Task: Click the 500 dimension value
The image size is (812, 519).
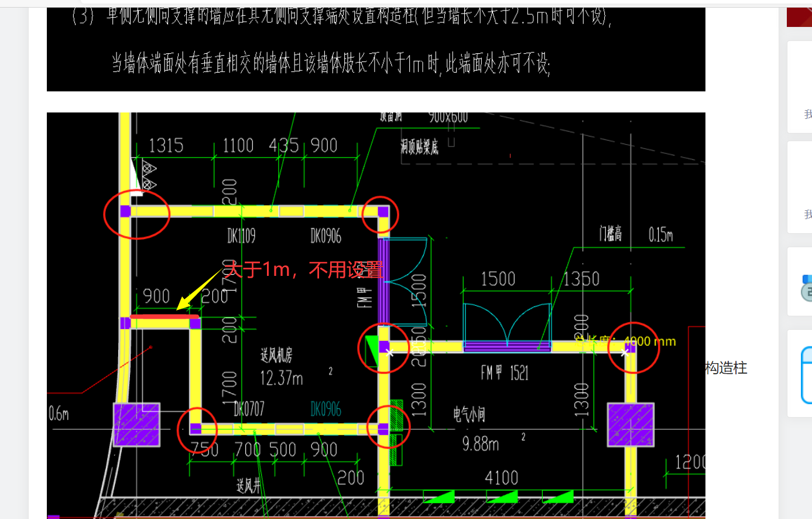Action: pos(283,450)
